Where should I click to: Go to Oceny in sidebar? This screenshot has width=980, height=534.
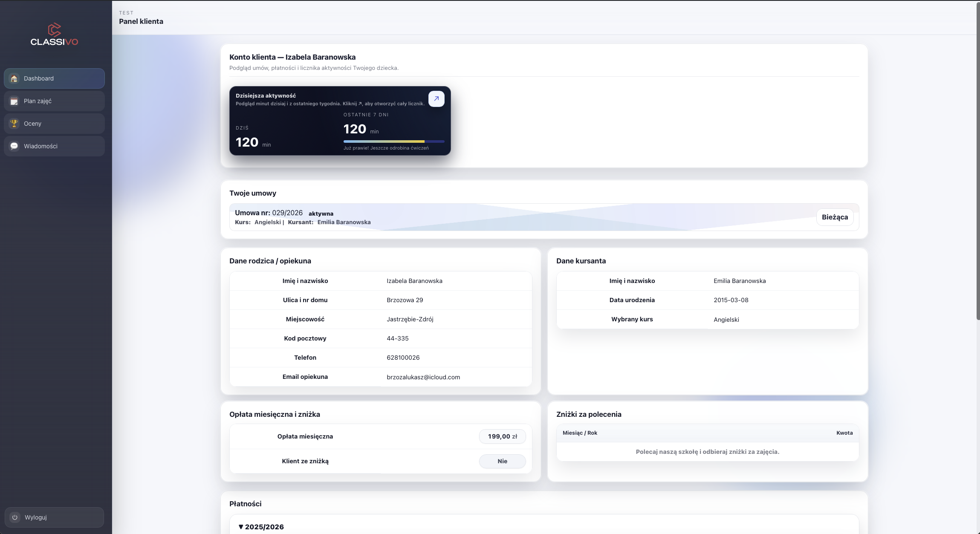(x=54, y=124)
